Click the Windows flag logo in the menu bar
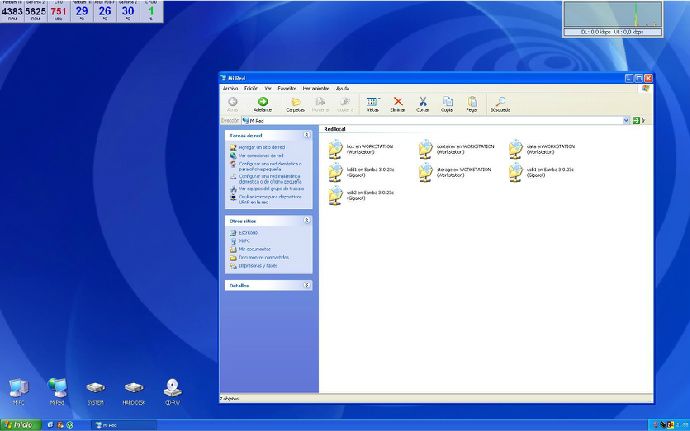 pyautogui.click(x=646, y=88)
